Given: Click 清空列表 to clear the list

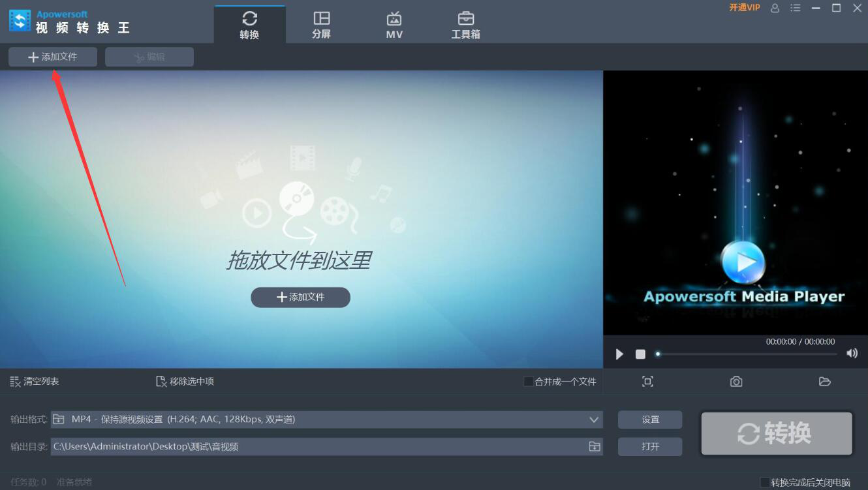Looking at the screenshot, I should [x=35, y=381].
